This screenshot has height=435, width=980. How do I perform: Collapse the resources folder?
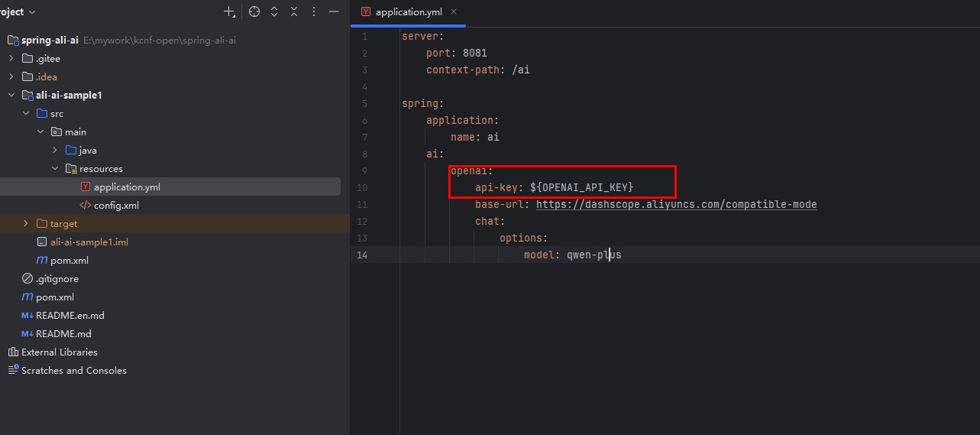pyautogui.click(x=55, y=169)
